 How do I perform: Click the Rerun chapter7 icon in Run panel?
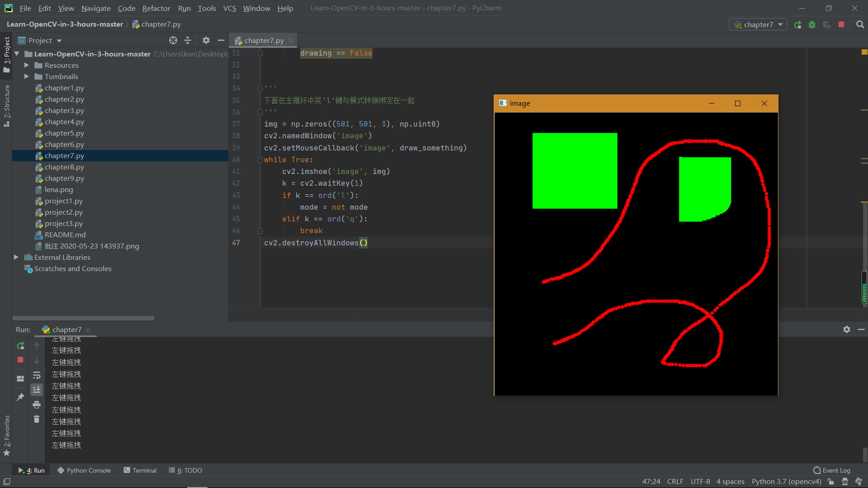coord(20,346)
